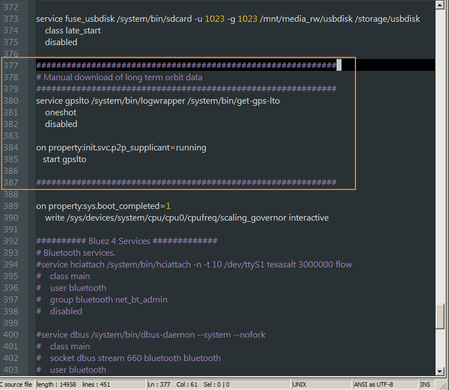
Task: Click the vertical scrollbar thumb
Action: click(x=440, y=316)
